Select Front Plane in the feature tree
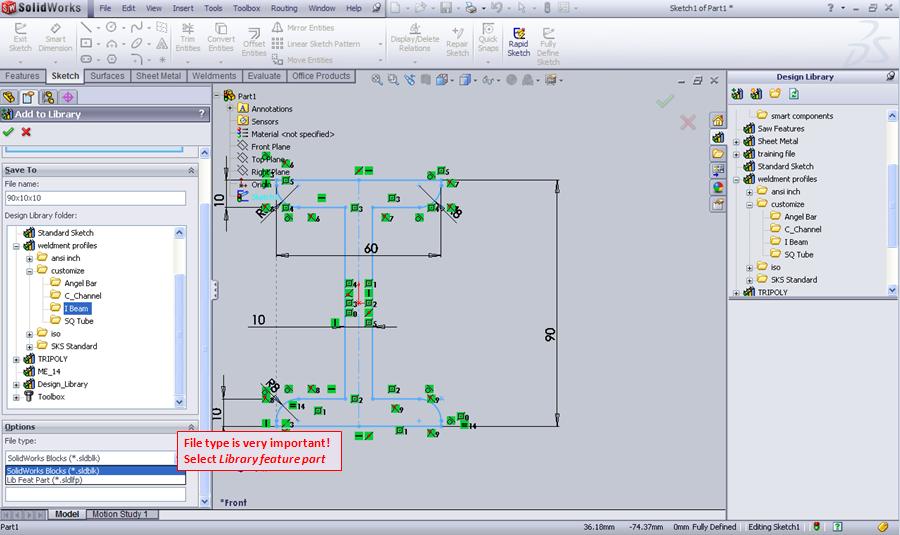This screenshot has width=900, height=535. pyautogui.click(x=270, y=147)
